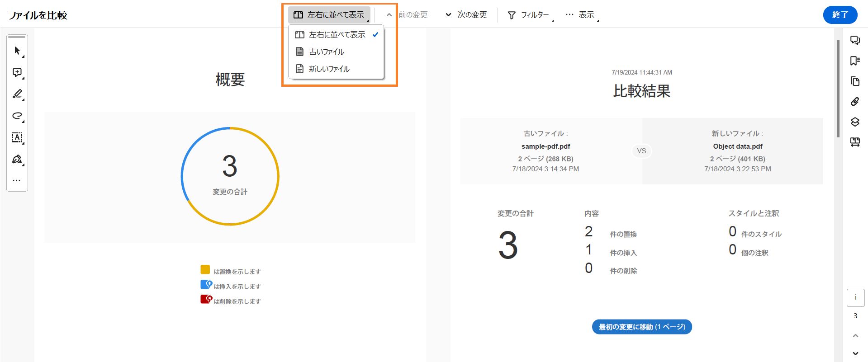Viewport: 868px width, 362px height.
Task: Open the layers panel icon
Action: point(855,122)
